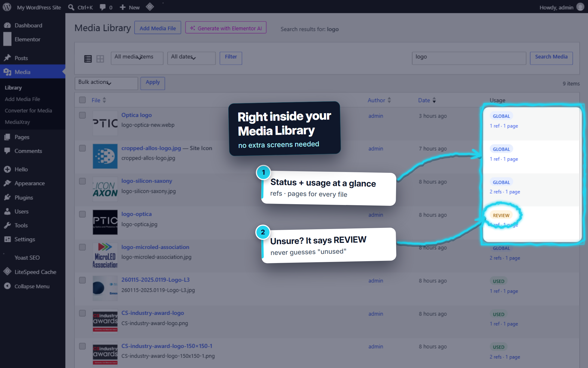Viewport: 588px width, 368px height.
Task: Sort by the File column header
Action: (99, 100)
